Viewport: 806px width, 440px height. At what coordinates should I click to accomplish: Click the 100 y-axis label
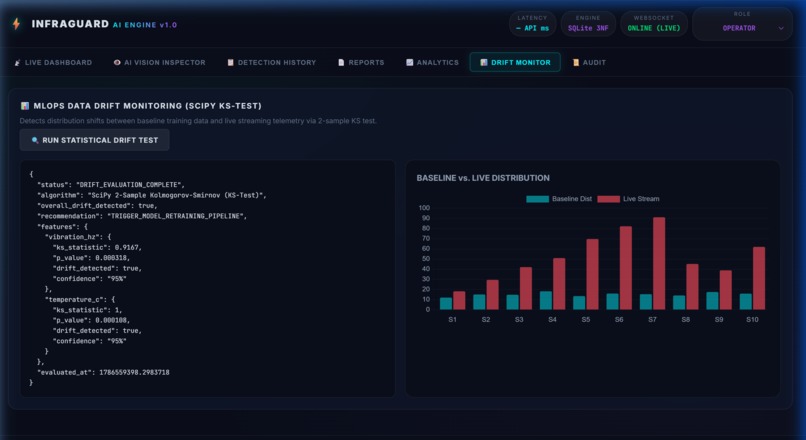click(424, 208)
